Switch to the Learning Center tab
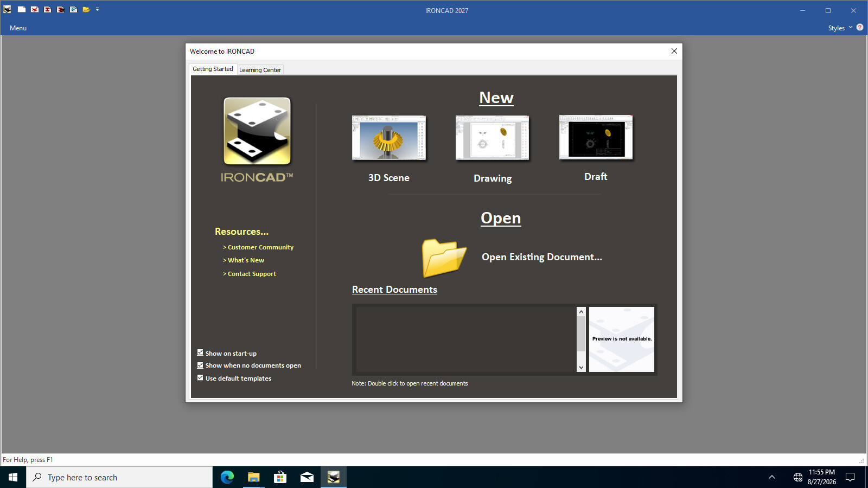 [260, 70]
